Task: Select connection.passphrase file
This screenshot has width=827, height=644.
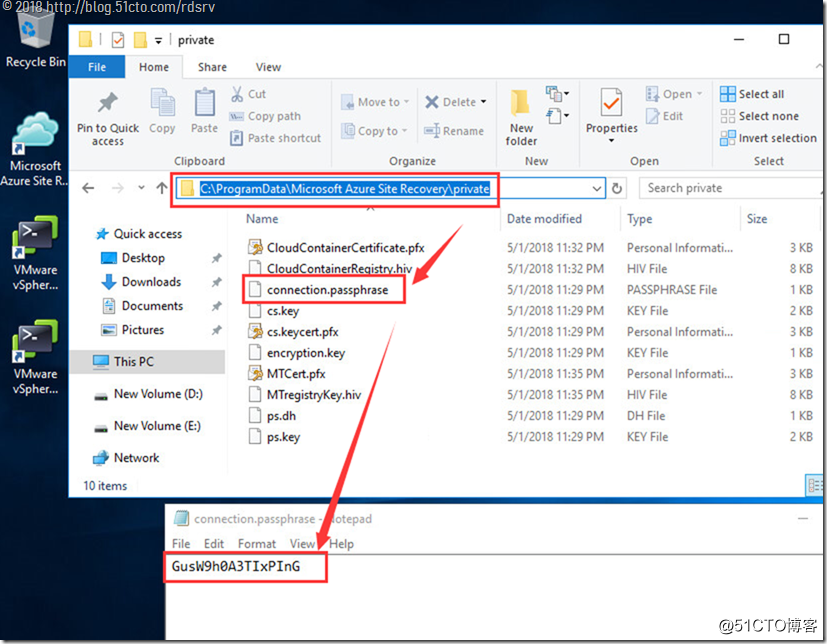Action: tap(319, 290)
